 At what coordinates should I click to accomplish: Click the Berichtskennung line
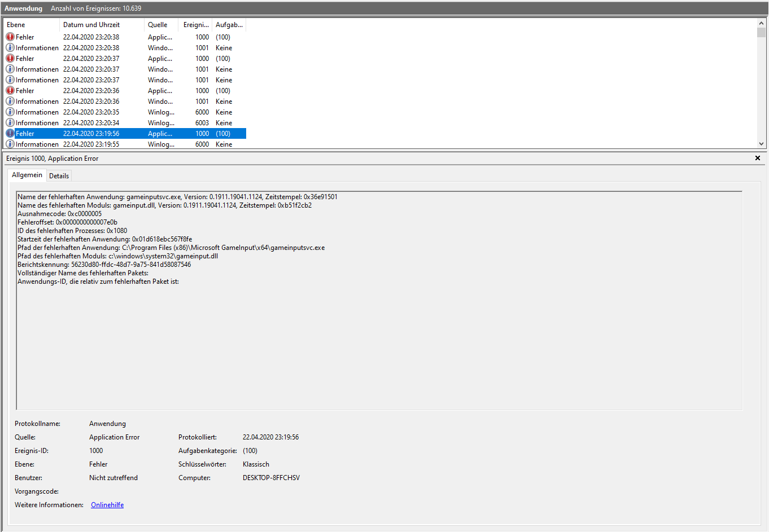coord(104,265)
